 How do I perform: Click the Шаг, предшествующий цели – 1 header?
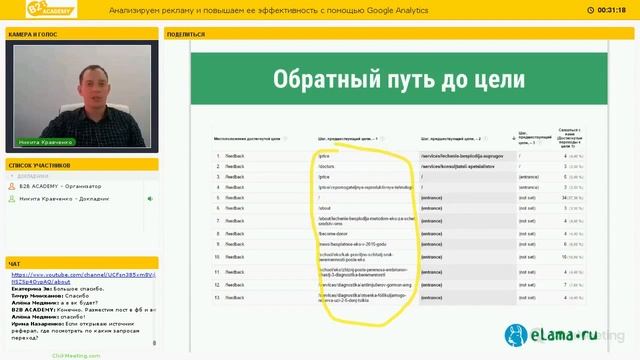tap(348, 139)
